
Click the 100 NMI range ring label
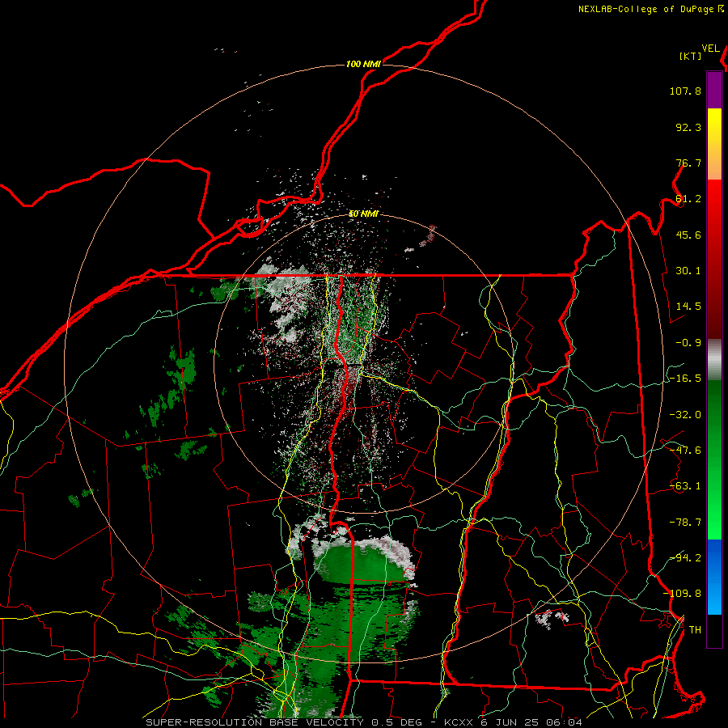pyautogui.click(x=363, y=64)
